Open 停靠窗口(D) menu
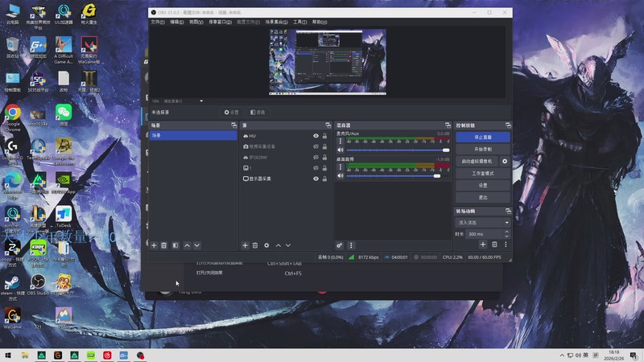The width and height of the screenshot is (644, 362). click(220, 22)
